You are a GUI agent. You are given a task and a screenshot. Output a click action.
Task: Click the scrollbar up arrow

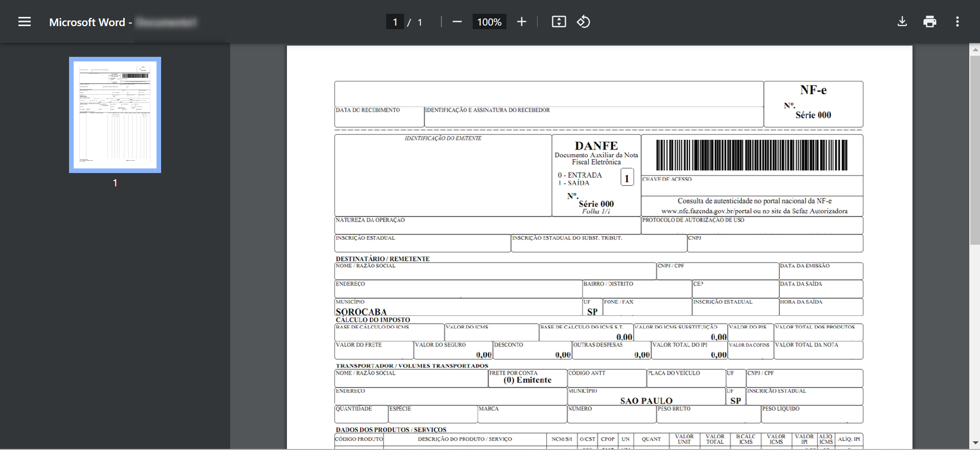pos(975,50)
